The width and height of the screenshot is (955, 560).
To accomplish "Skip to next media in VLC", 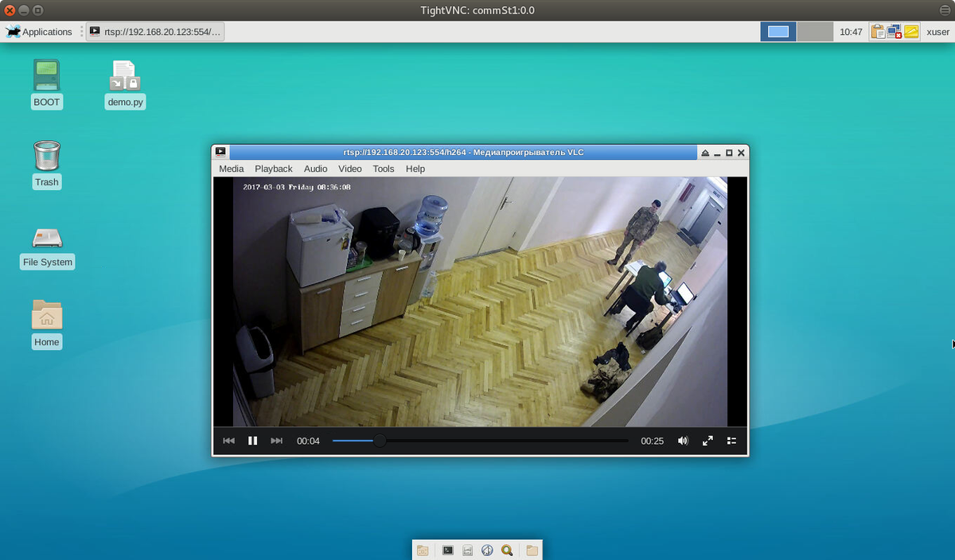I will (x=276, y=441).
